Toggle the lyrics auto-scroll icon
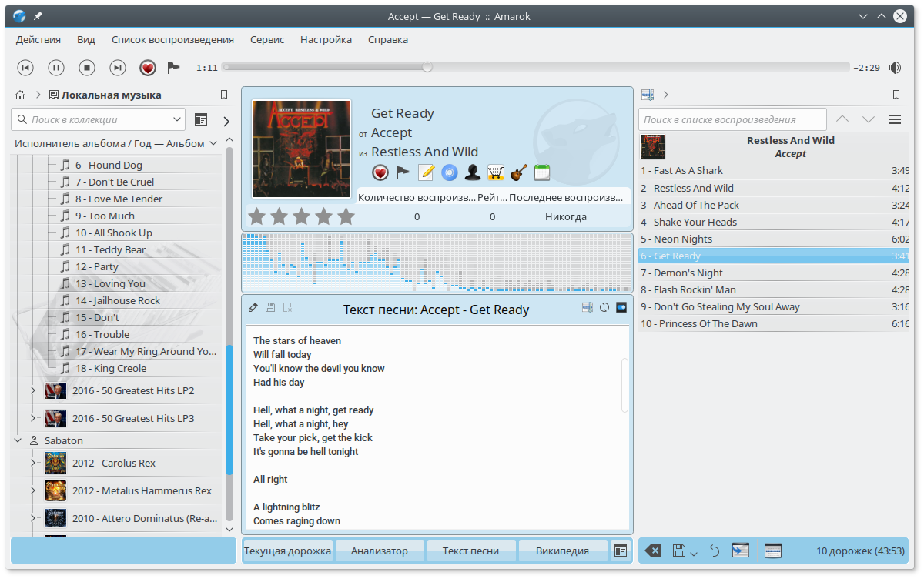Image resolution: width=924 pixels, height=579 pixels. 588,308
